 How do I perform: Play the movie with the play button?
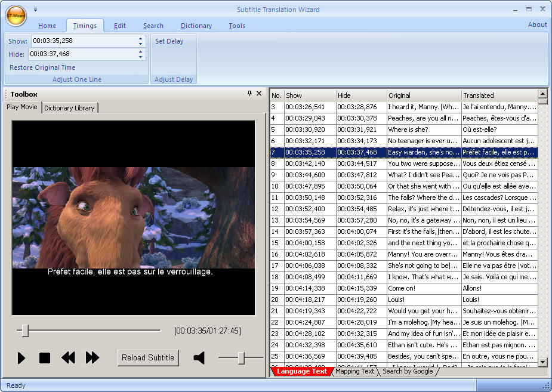click(21, 358)
